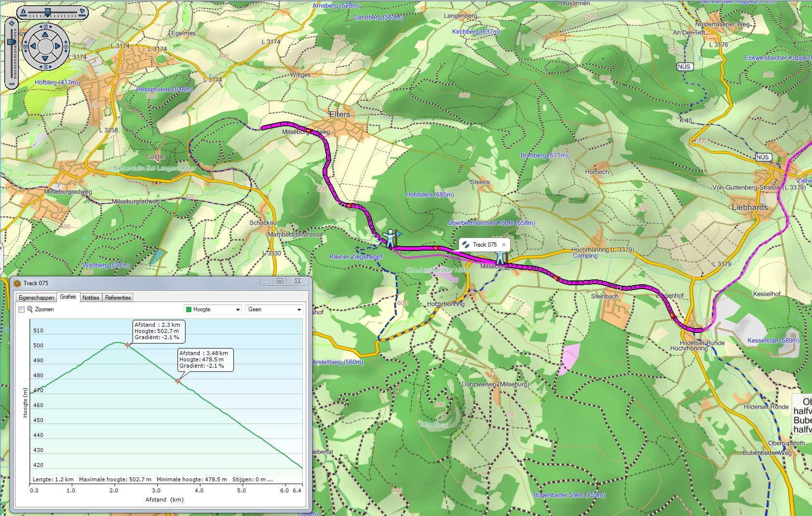Viewport: 812px width, 516px height.
Task: Open the Notities tab
Action: (91, 298)
